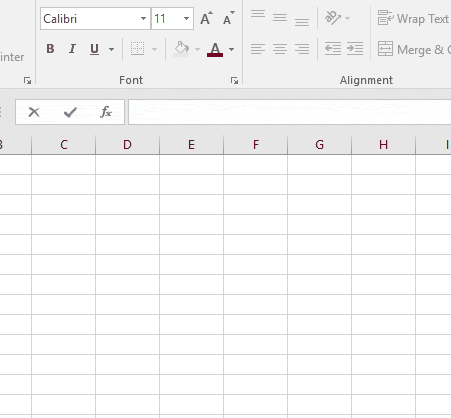
Task: Expand the Font size dropdown list
Action: click(187, 19)
